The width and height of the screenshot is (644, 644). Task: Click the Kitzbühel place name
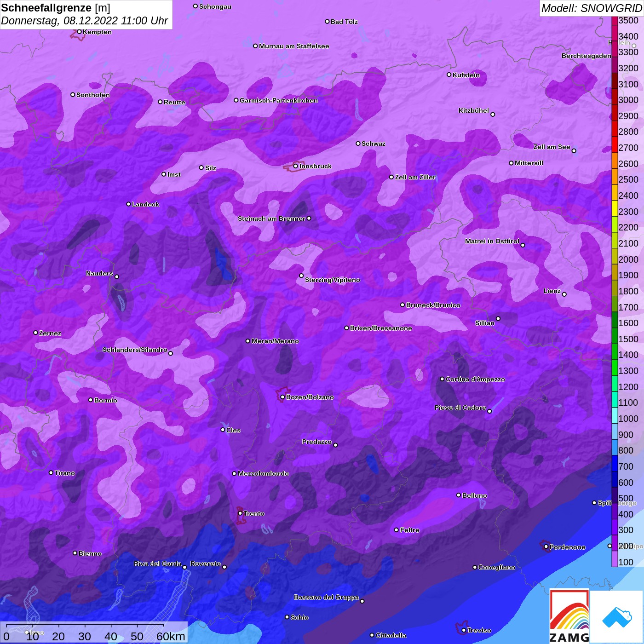(474, 110)
